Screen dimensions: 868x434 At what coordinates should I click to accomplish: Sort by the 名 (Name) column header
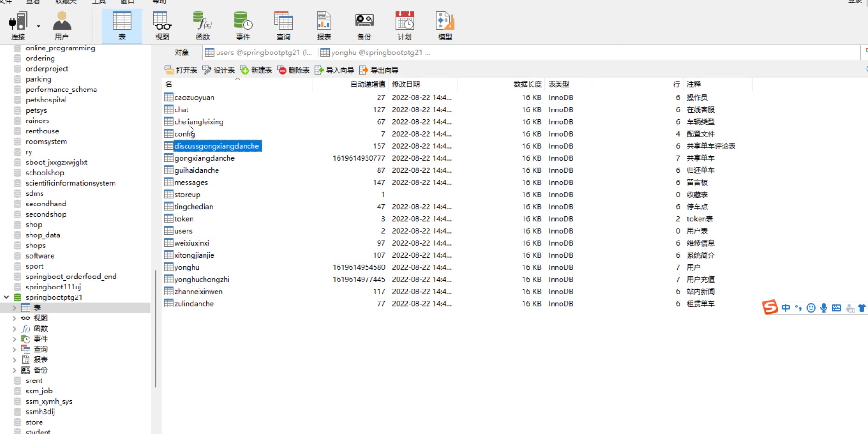(238, 84)
